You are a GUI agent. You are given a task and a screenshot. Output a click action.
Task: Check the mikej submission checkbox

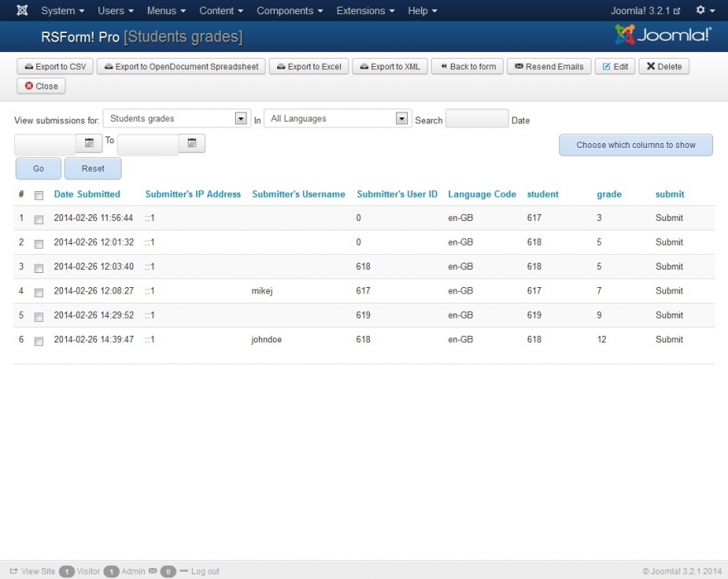(39, 293)
